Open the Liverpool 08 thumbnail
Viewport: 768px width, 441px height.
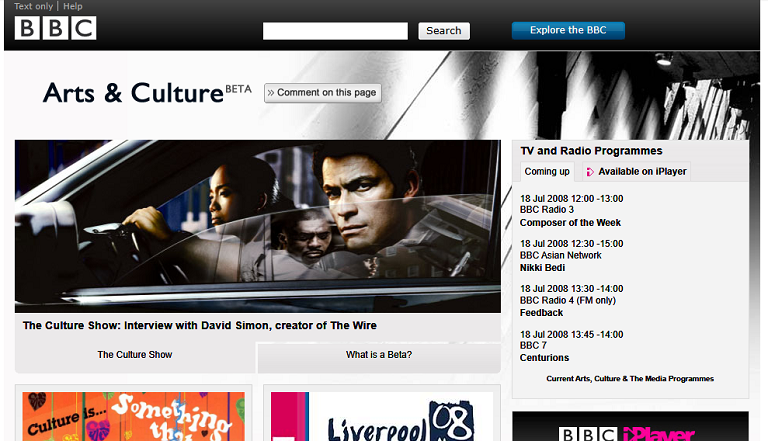[382, 416]
